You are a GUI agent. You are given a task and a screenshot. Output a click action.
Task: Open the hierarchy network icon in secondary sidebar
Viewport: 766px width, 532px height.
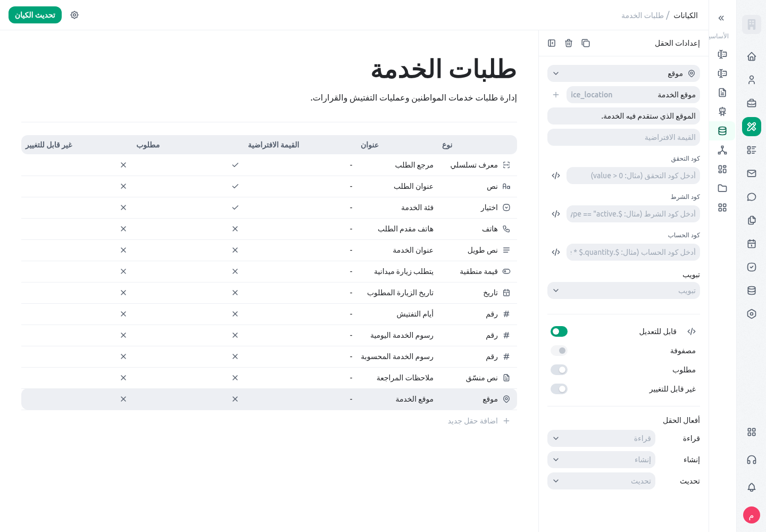[x=722, y=150]
